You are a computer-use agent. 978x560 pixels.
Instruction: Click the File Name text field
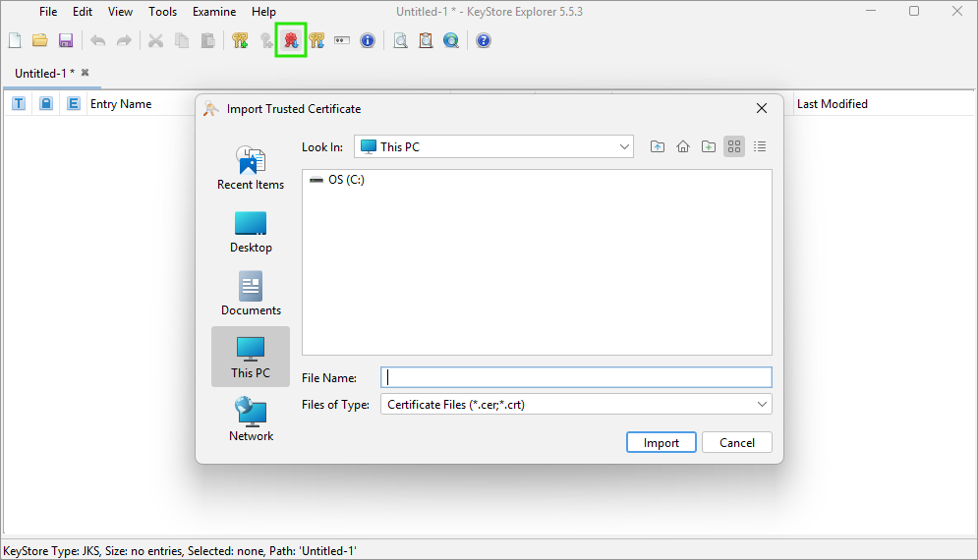coord(576,377)
